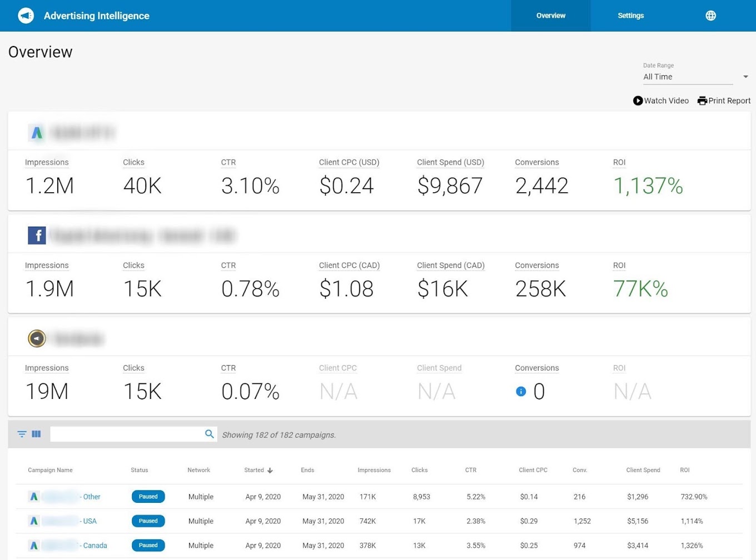Image resolution: width=756 pixels, height=560 pixels.
Task: Open the globe language icon
Action: click(x=710, y=16)
